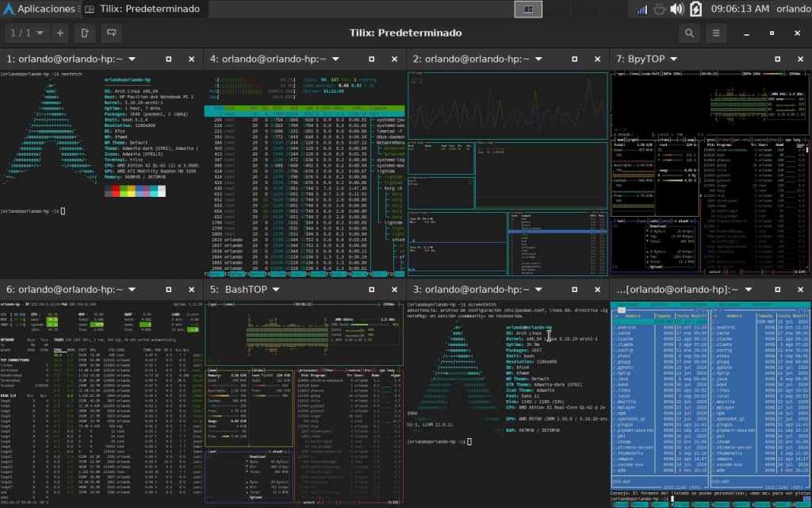Click the new session plus button

(x=60, y=33)
